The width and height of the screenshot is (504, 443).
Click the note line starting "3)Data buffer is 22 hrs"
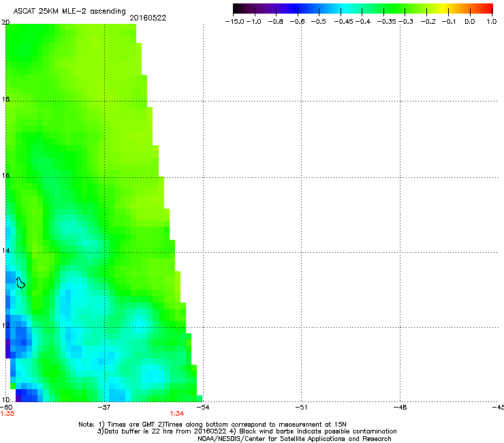click(247, 431)
